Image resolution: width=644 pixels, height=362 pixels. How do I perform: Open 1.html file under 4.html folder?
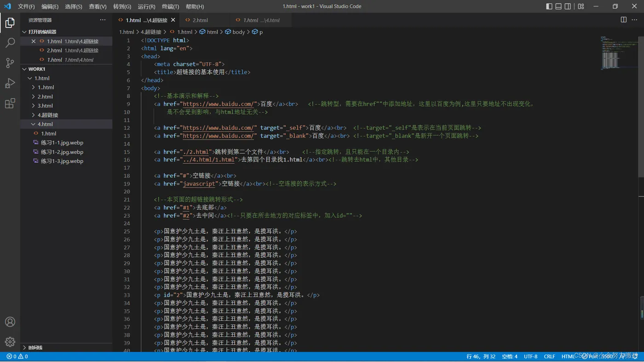click(x=66, y=134)
